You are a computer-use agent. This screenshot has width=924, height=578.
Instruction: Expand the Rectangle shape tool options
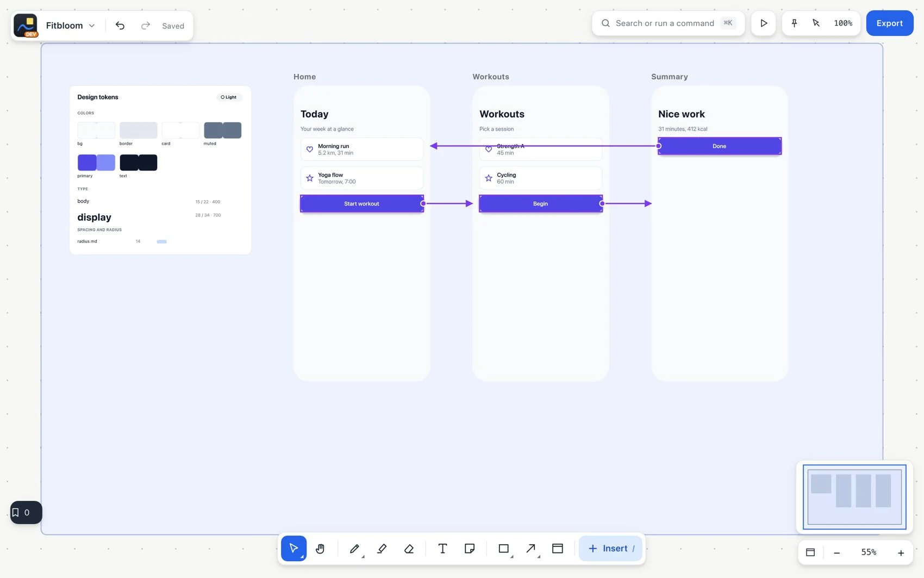pos(511,557)
